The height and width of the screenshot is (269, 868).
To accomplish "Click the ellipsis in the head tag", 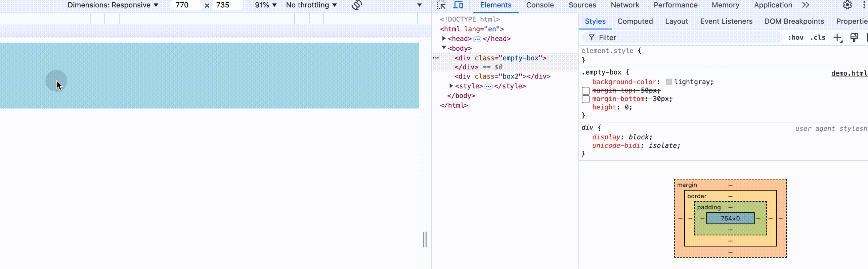I will coord(477,39).
